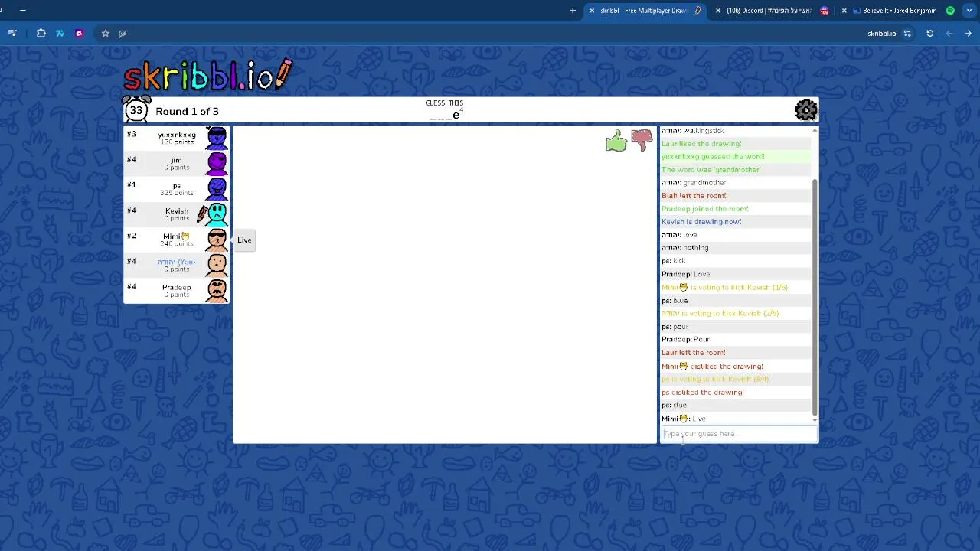
Task: Click the pink extension icon in toolbar
Action: click(x=79, y=33)
